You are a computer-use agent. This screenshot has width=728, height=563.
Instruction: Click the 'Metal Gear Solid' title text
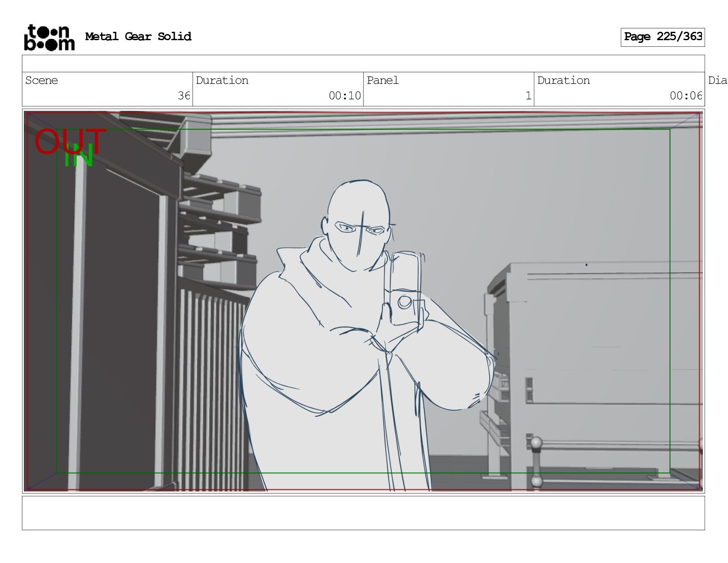pyautogui.click(x=138, y=36)
